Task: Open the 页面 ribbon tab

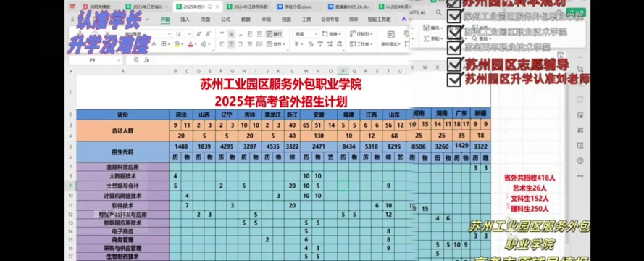Action: [x=205, y=20]
